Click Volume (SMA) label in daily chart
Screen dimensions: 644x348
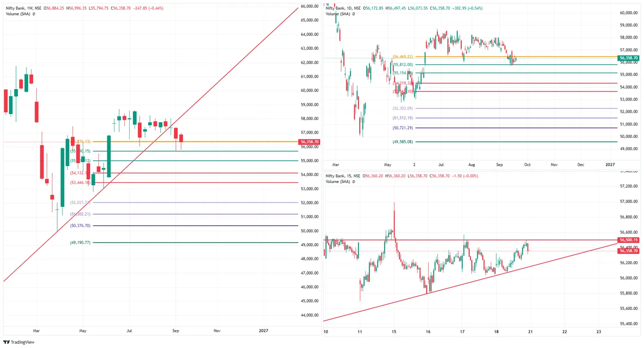point(337,14)
